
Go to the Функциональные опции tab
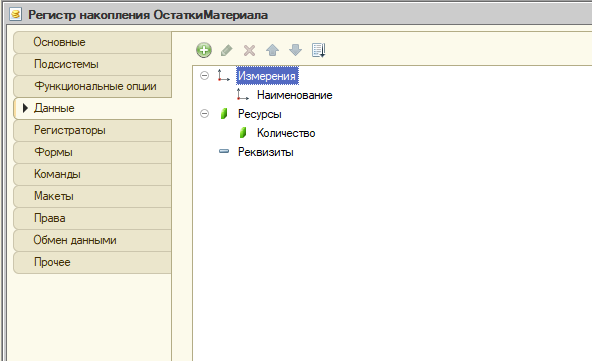click(92, 86)
